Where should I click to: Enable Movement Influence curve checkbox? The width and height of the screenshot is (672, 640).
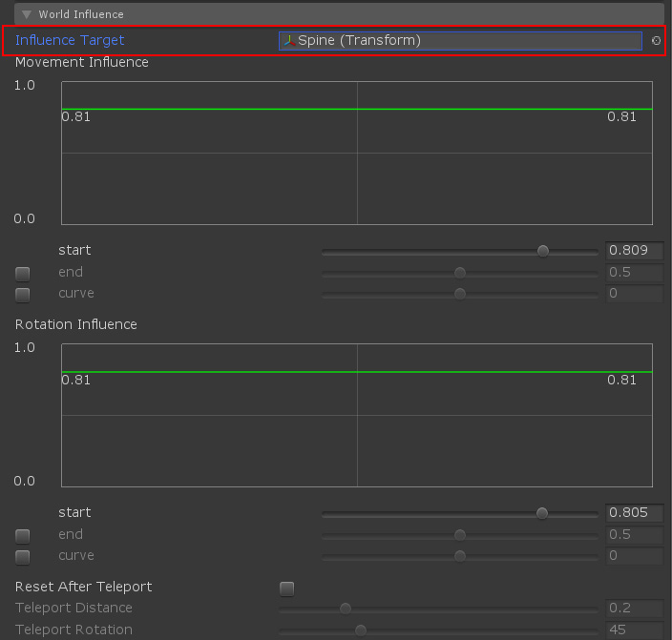point(23,295)
